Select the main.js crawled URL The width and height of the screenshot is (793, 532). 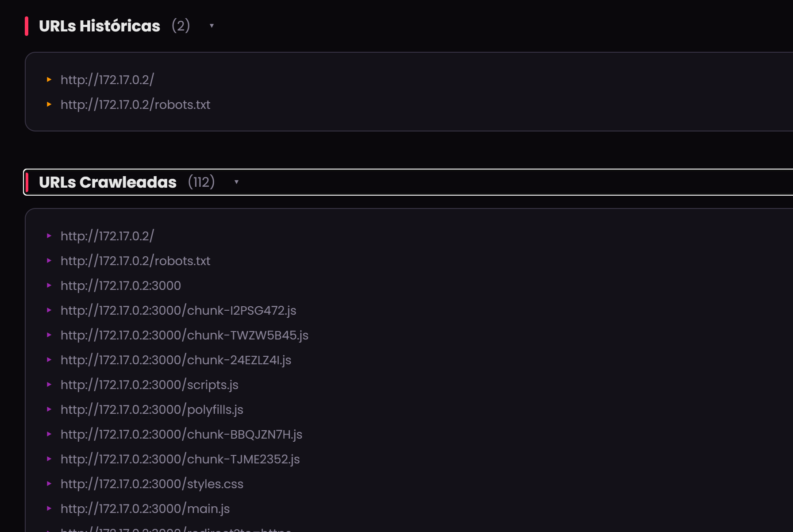coord(145,509)
